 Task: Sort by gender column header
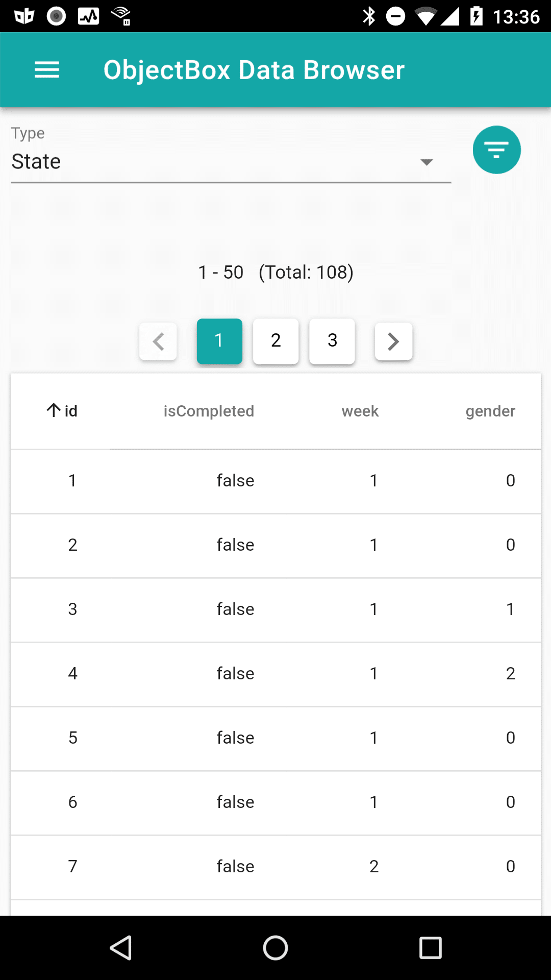point(490,411)
